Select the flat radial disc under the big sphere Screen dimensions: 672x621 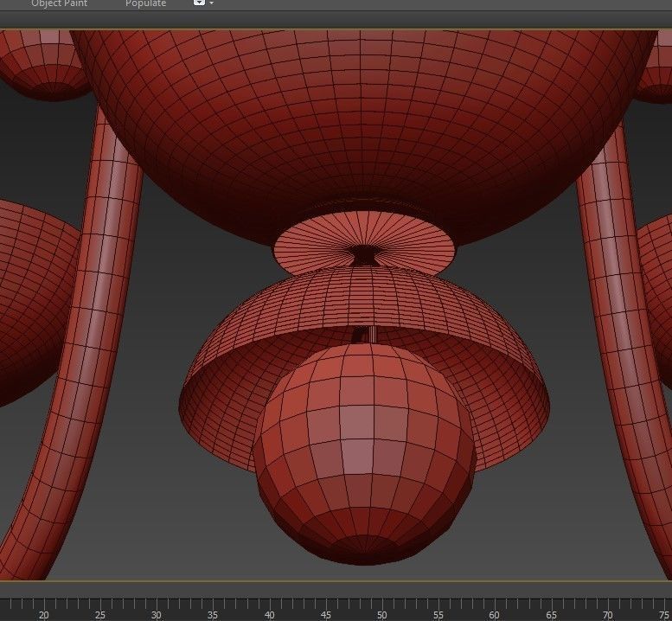point(364,234)
